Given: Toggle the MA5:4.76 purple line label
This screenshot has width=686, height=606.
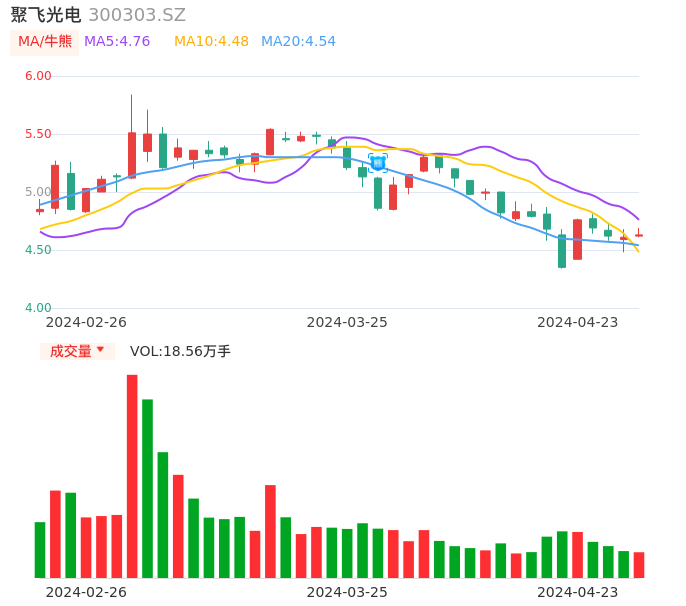Looking at the screenshot, I should (x=117, y=42).
